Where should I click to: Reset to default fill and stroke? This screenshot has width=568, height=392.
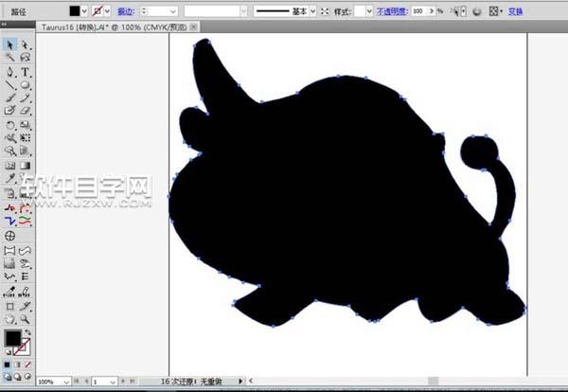coord(8,352)
